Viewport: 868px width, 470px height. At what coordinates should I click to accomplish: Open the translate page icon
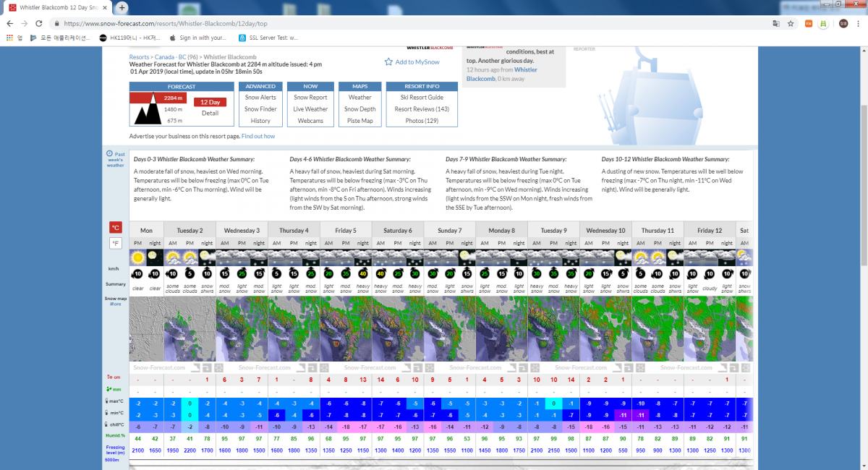776,23
